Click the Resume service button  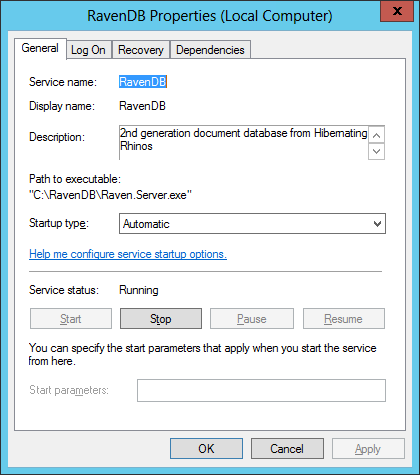coord(344,319)
